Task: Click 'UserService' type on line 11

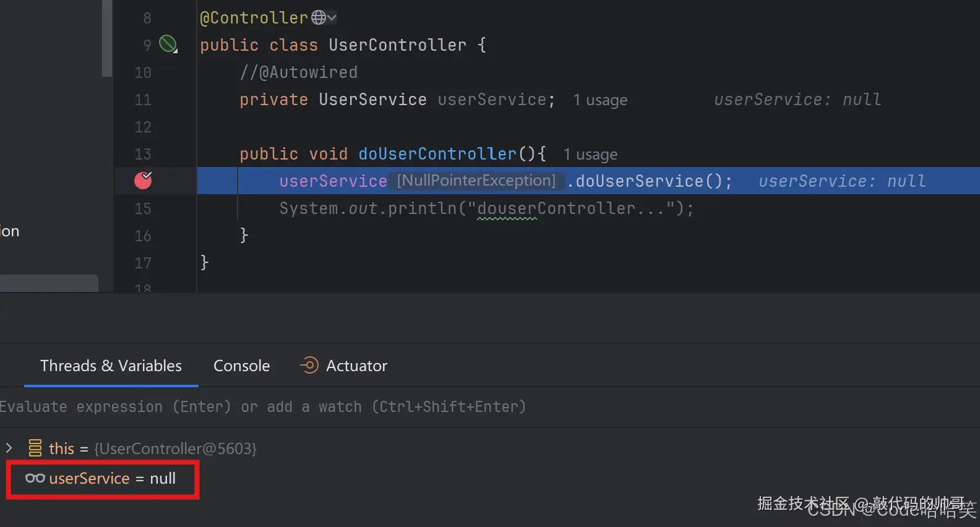Action: click(372, 100)
